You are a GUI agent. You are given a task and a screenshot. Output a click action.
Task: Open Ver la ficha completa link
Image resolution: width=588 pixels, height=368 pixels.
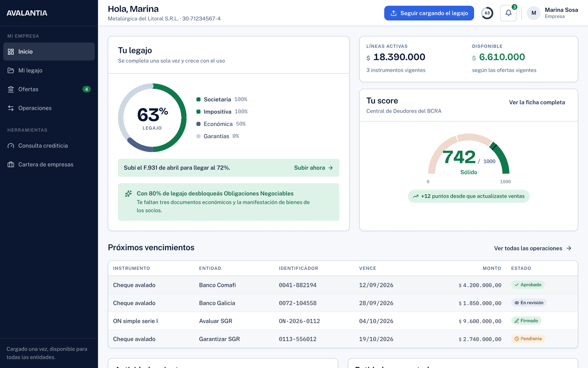[x=537, y=102]
